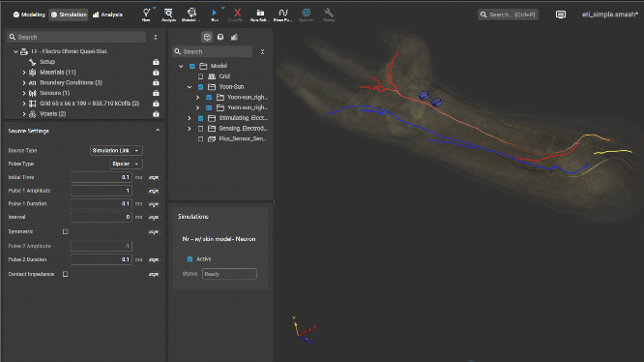Click the Optimizer toolbar icon
The height and width of the screenshot is (362, 644).
[x=306, y=15]
